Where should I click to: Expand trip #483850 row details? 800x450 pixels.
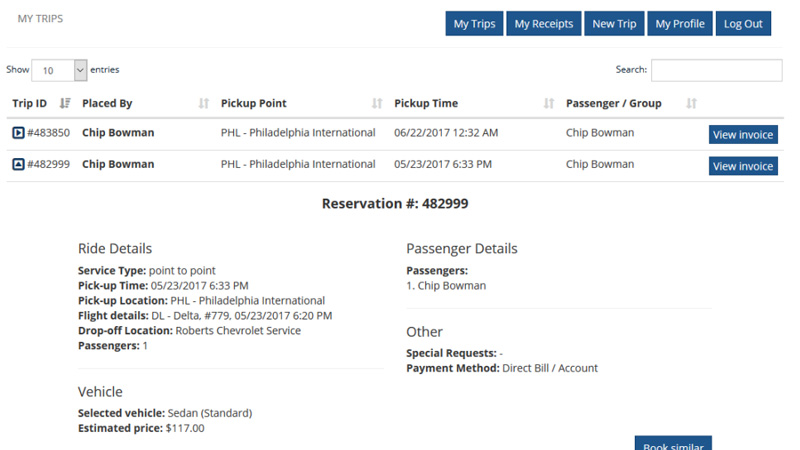(18, 133)
